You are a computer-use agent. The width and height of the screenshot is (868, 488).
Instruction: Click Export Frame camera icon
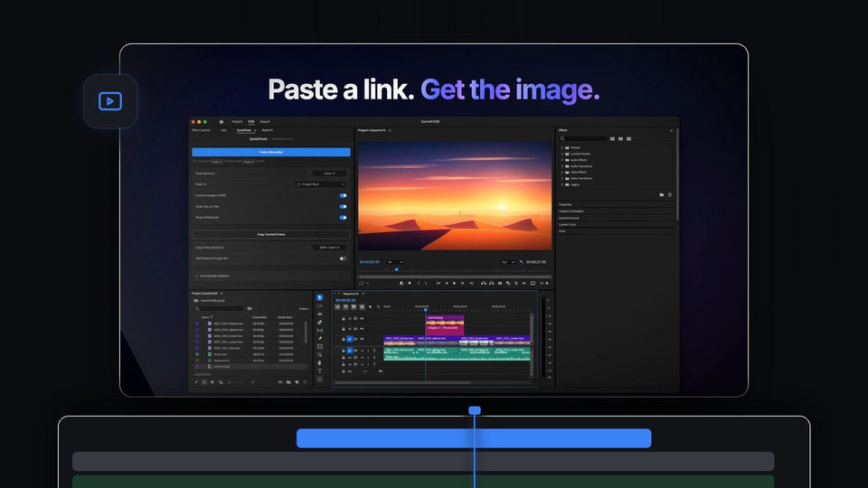tap(500, 283)
